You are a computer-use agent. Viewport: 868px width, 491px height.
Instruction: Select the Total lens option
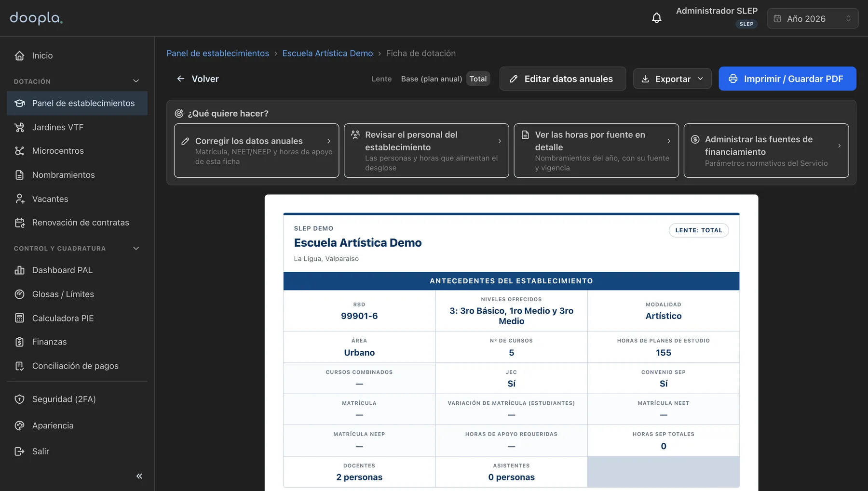click(478, 79)
